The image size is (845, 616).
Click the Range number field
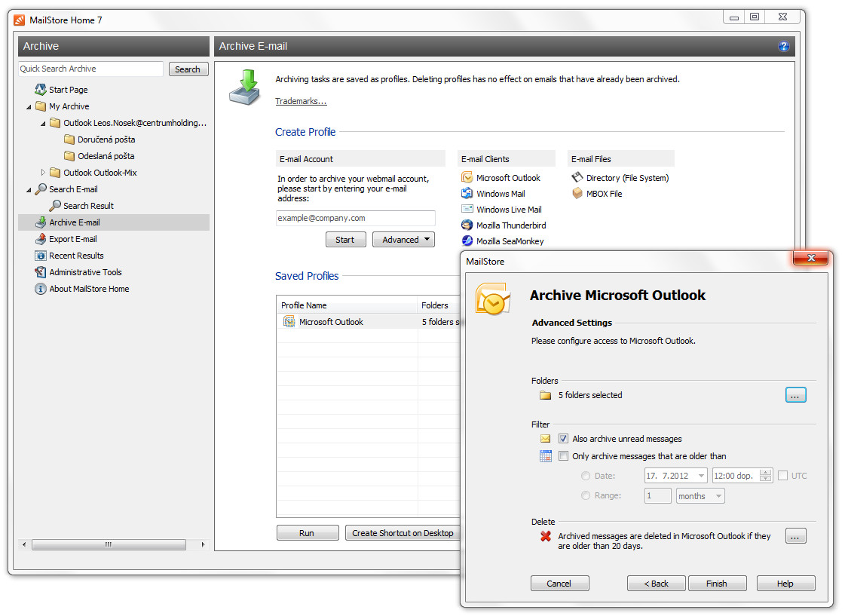point(657,496)
